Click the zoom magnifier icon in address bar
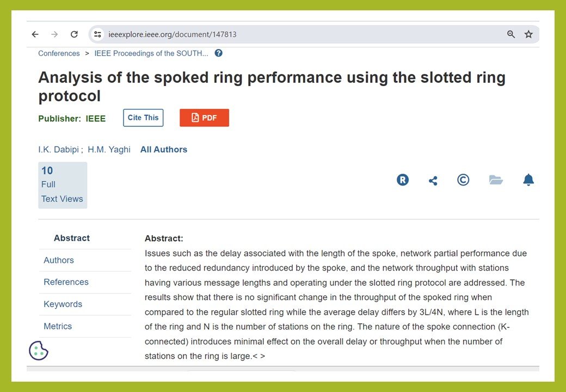The width and height of the screenshot is (566, 392). click(511, 34)
